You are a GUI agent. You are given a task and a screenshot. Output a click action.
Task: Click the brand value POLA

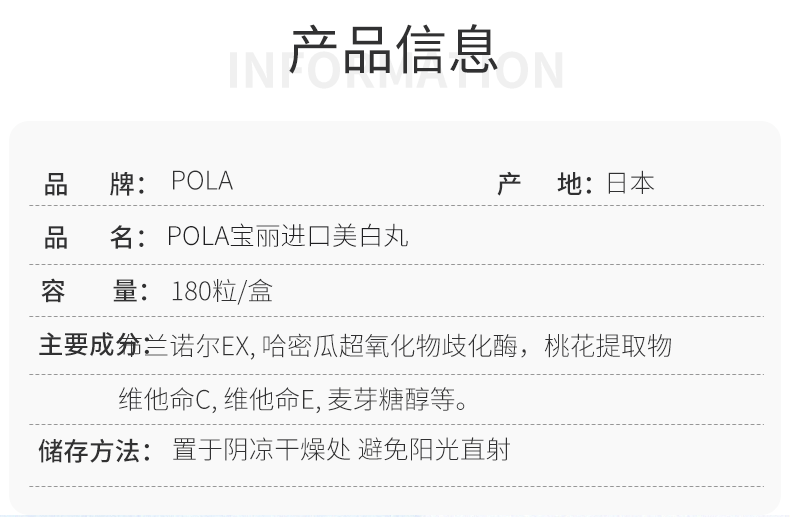pos(202,181)
